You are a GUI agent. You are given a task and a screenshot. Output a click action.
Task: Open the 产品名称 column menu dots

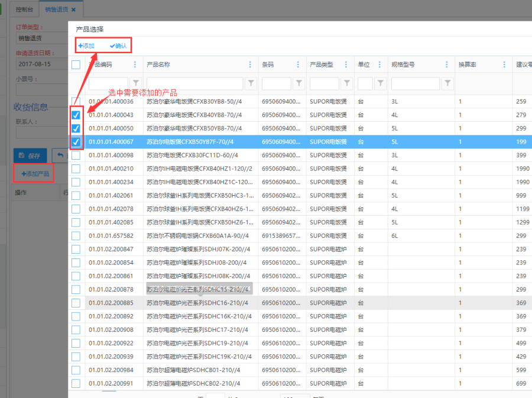click(250, 65)
